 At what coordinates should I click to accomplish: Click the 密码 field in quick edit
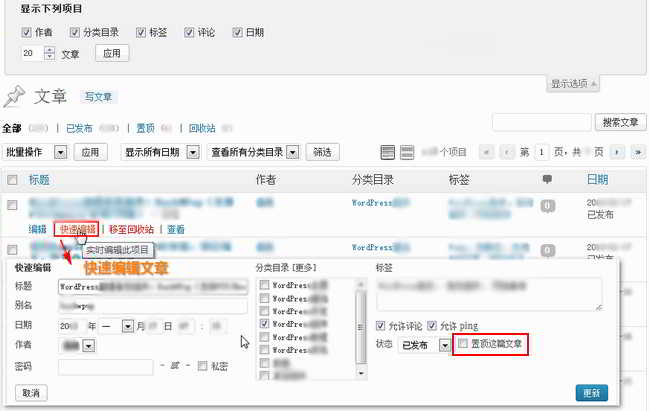[x=106, y=367]
